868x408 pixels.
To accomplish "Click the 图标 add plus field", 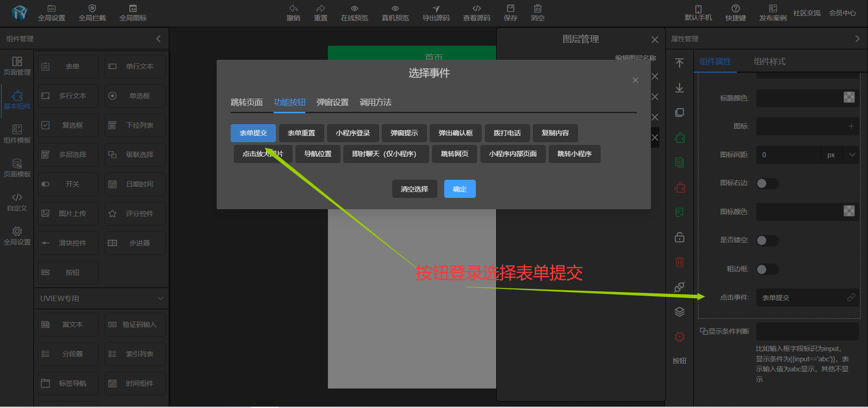I will point(807,126).
